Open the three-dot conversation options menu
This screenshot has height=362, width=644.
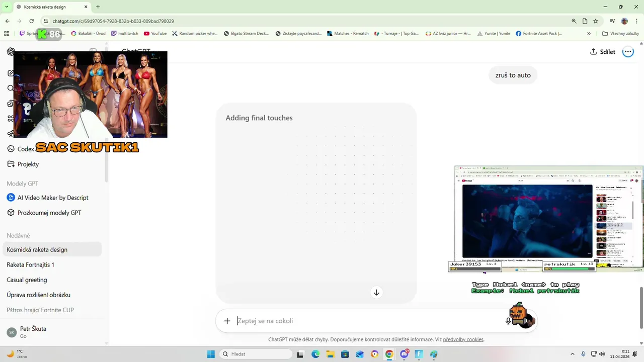click(628, 52)
